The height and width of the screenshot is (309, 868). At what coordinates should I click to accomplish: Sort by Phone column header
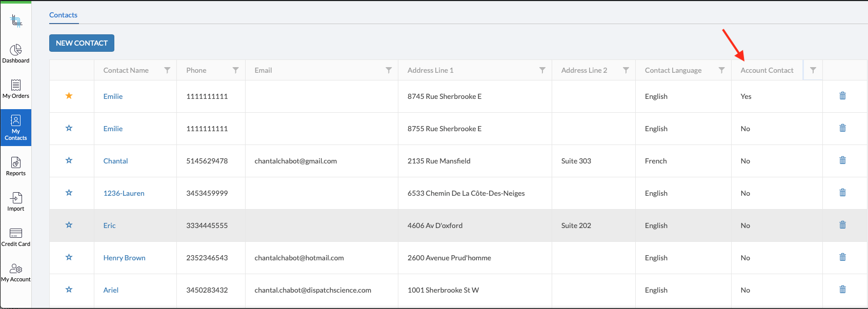pos(196,70)
